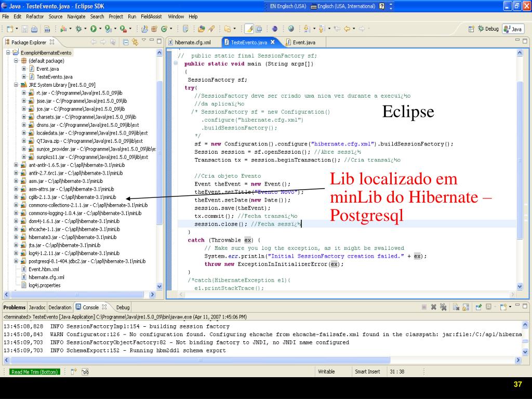Collapse the JRE System Library node

coord(16,85)
